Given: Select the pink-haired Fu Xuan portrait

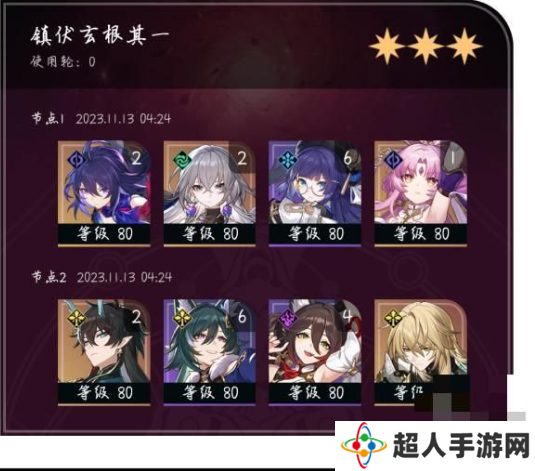Looking at the screenshot, I should click(x=420, y=183).
